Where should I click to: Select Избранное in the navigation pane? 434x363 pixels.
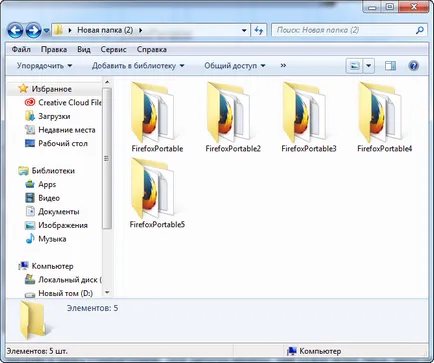52,89
